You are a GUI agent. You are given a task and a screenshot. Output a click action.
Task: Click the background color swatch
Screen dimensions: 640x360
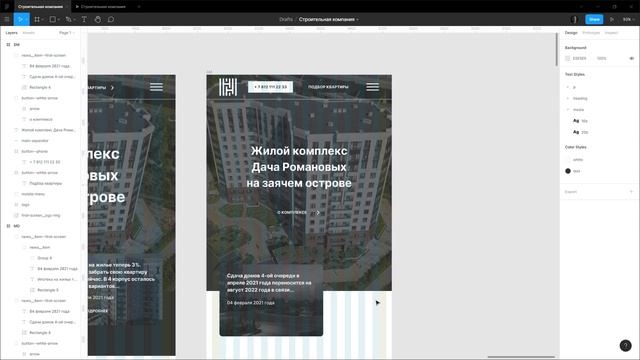pyautogui.click(x=568, y=58)
